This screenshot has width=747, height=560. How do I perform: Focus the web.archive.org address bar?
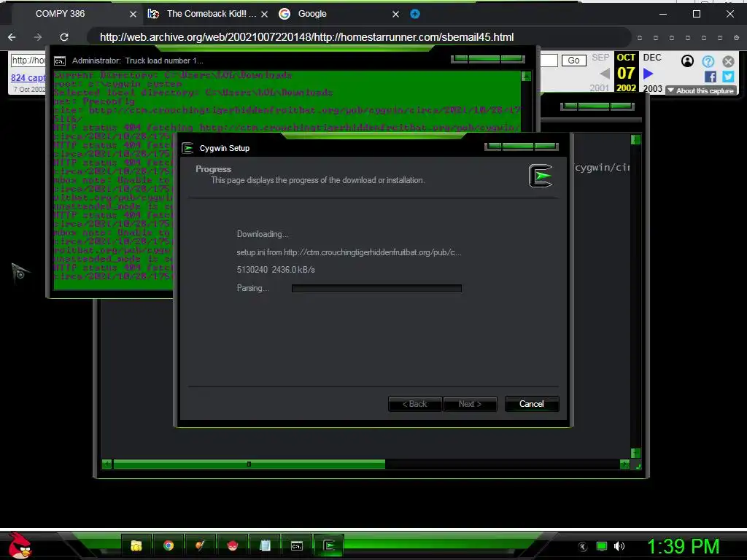click(357, 37)
